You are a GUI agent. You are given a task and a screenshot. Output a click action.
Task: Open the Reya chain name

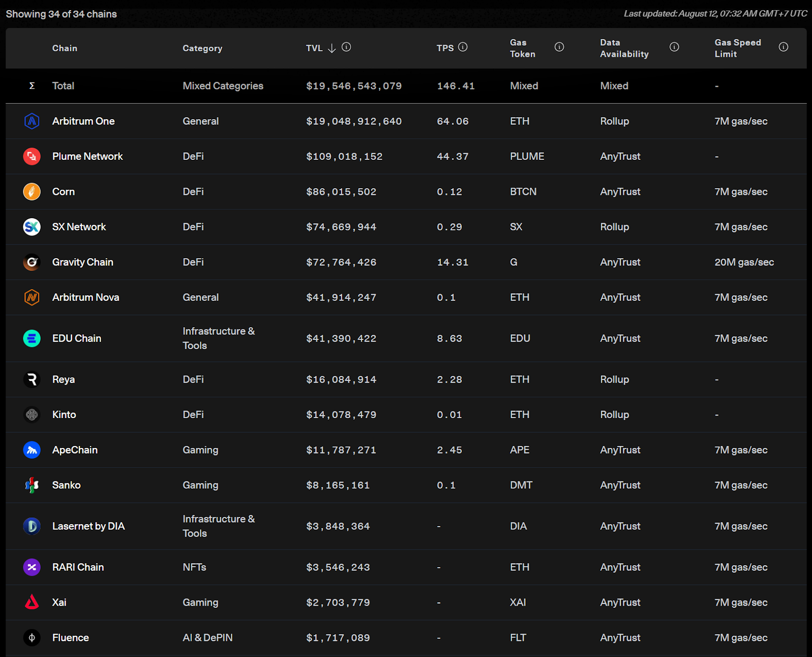click(63, 379)
